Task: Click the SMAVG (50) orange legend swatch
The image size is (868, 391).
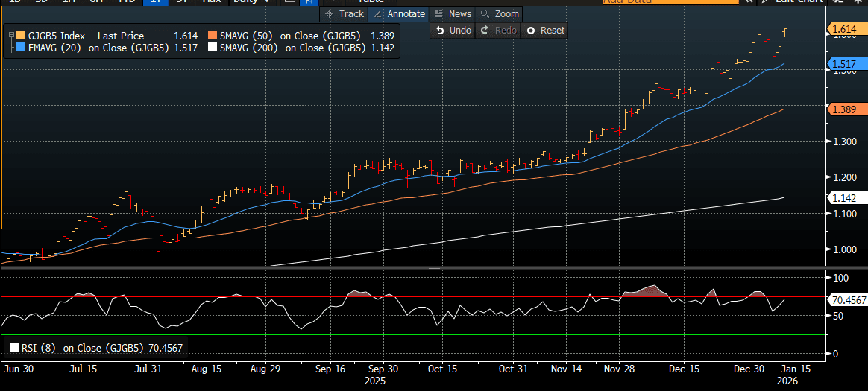Action: click(x=213, y=35)
